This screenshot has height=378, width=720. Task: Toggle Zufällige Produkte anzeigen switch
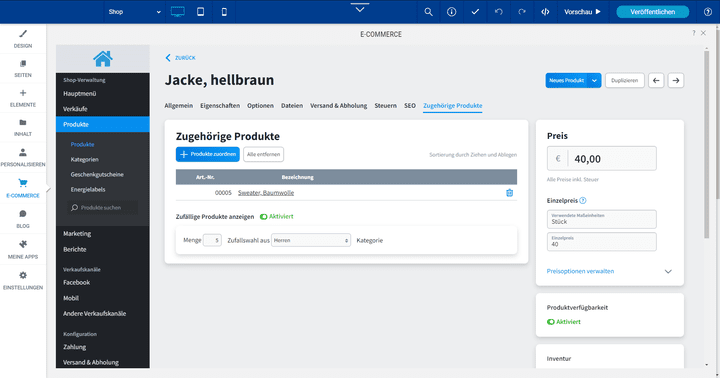264,217
